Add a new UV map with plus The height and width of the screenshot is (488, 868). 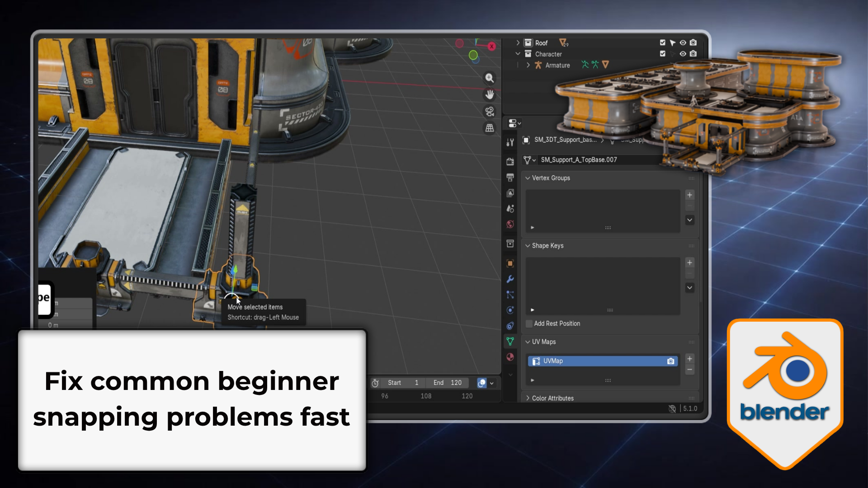[x=690, y=359]
